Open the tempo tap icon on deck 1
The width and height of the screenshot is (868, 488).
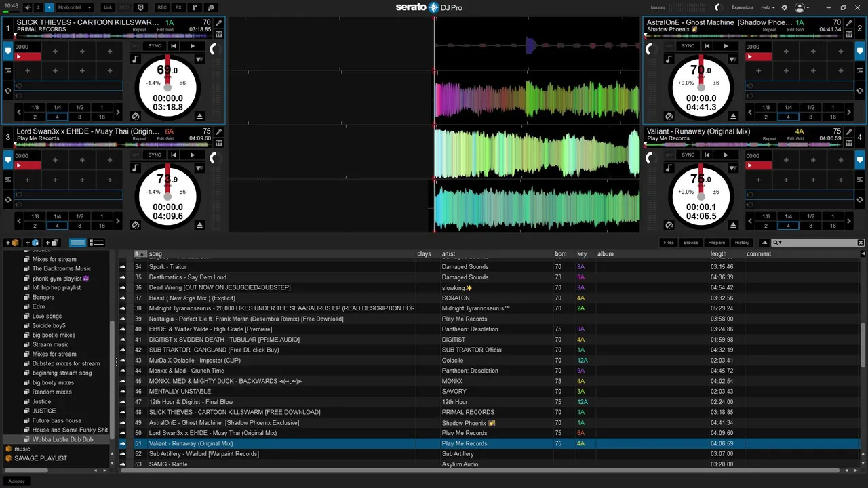tap(136, 116)
